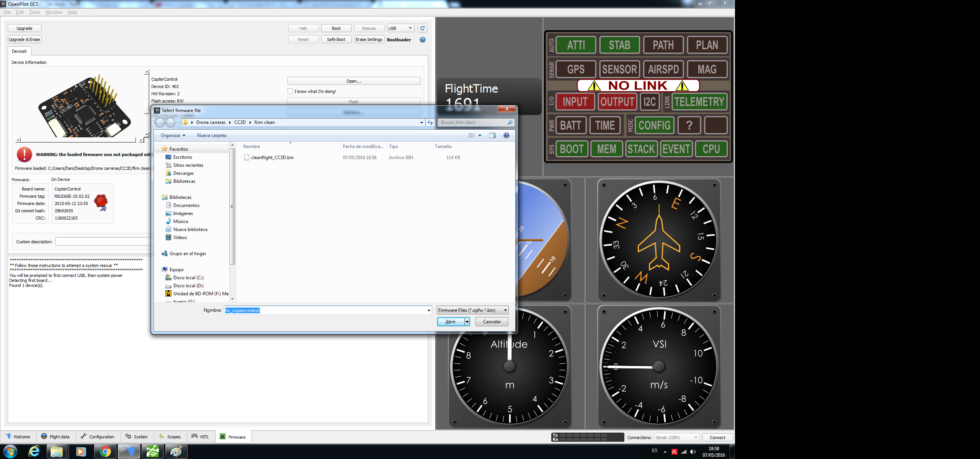Screen dimensions: 980x459
Task: Expand the Firmware Files type filter dropdown
Action: (x=505, y=310)
